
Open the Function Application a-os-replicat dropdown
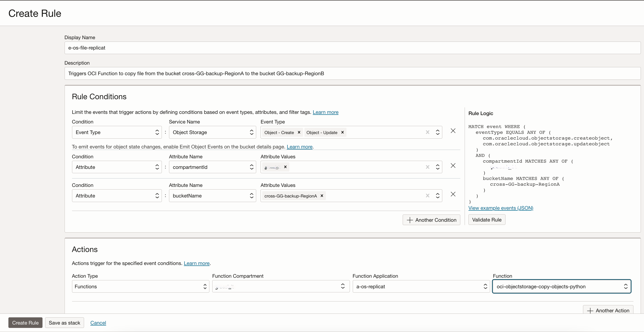click(x=421, y=286)
